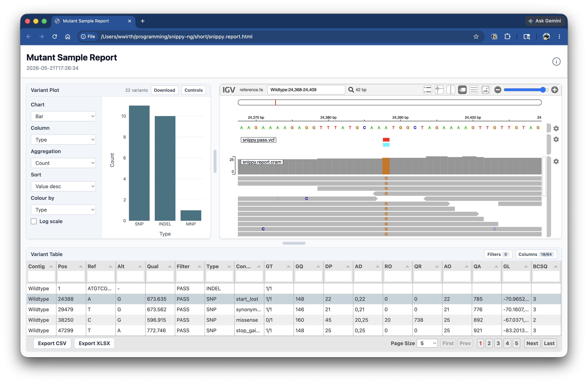This screenshot has width=588, height=384.
Task: Open snippy.report.cram track settings gear
Action: pos(556,161)
